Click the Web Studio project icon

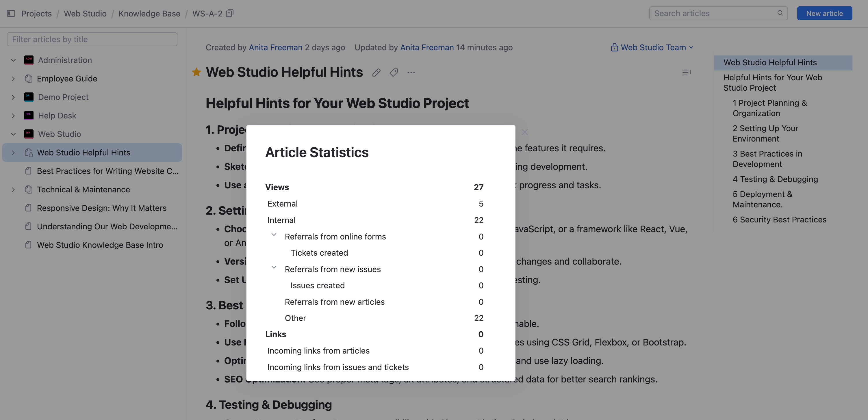coord(29,134)
